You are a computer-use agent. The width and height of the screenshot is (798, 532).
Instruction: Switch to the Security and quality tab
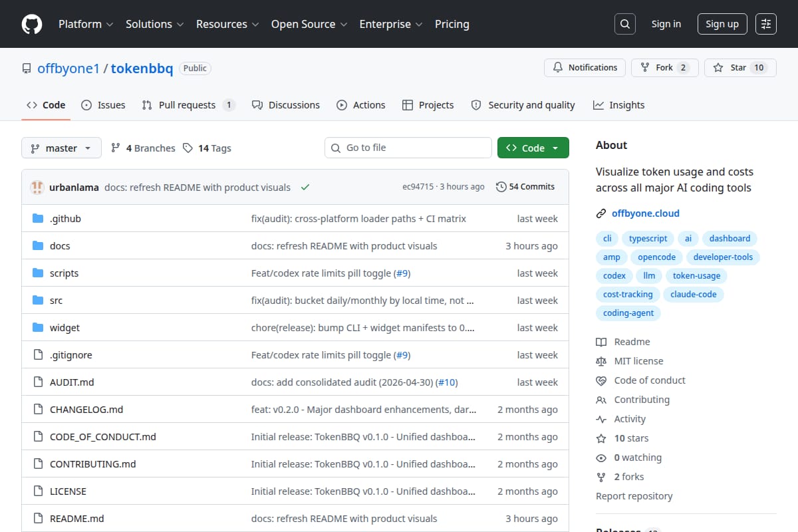[x=523, y=105]
